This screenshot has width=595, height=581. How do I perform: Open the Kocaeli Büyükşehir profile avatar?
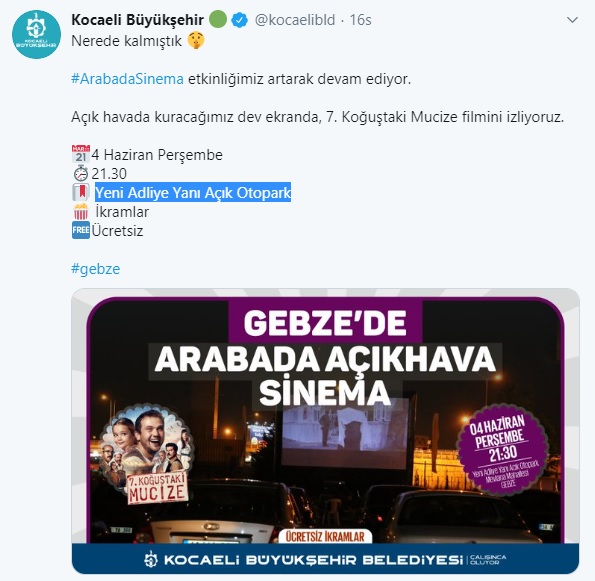pos(36,35)
